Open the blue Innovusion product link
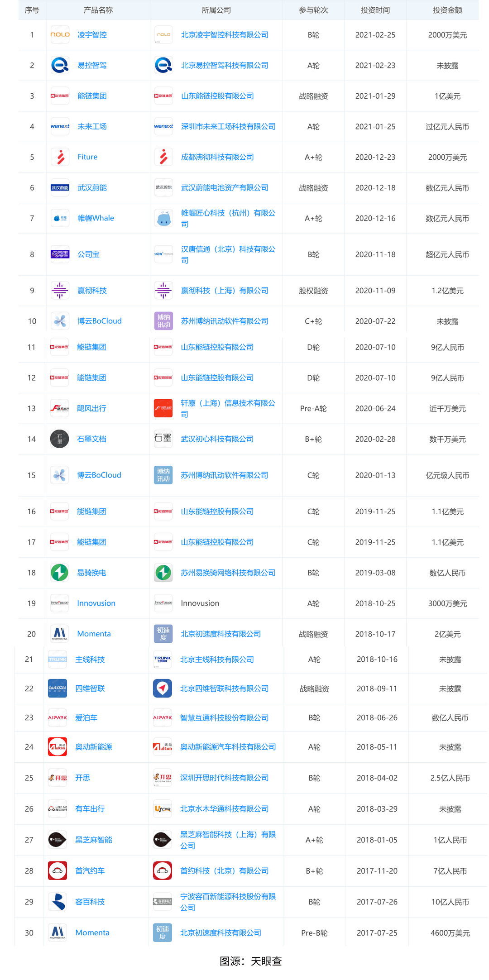This screenshot has width=489, height=980. pos(96,603)
